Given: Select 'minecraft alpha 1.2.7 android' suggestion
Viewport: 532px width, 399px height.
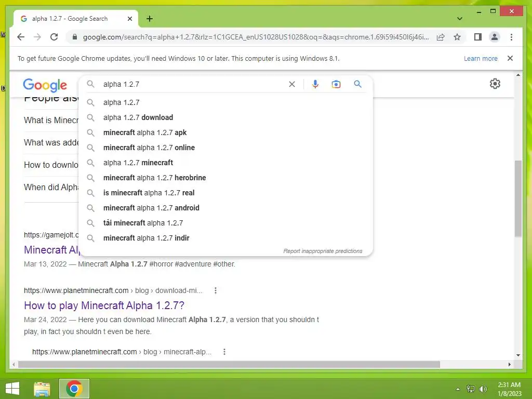Looking at the screenshot, I should click(x=225, y=208).
